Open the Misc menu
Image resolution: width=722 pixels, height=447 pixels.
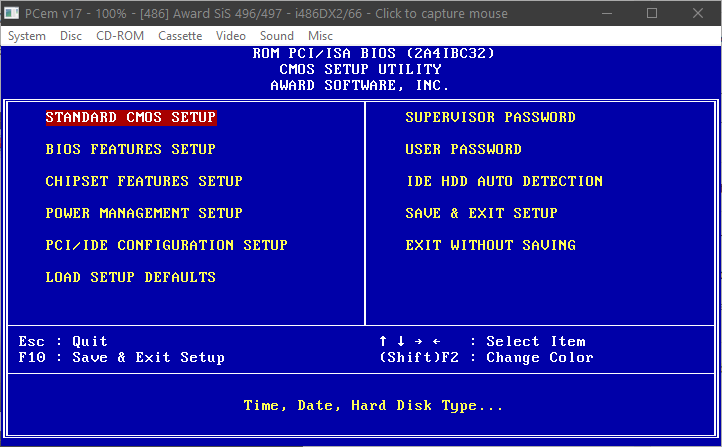pyautogui.click(x=321, y=36)
